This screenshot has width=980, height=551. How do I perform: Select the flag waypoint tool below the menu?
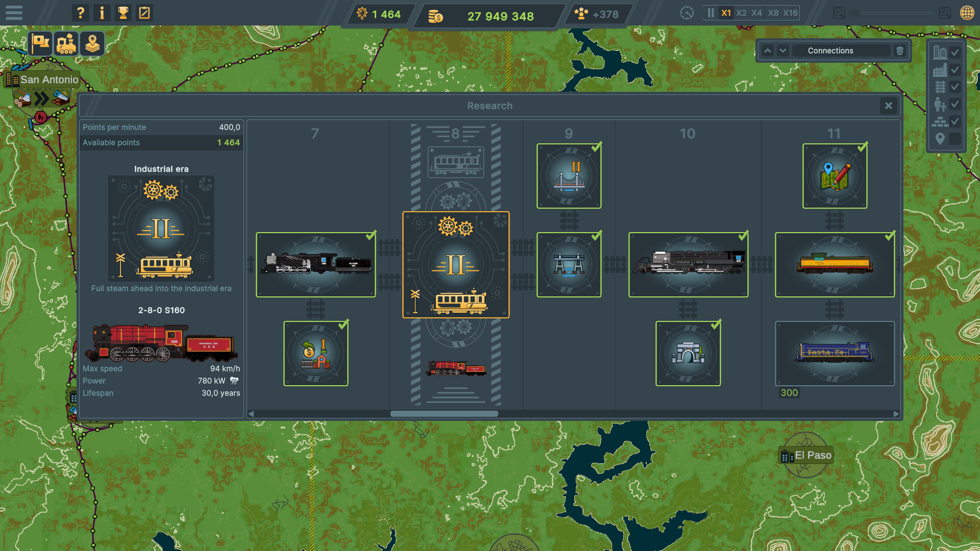point(39,43)
